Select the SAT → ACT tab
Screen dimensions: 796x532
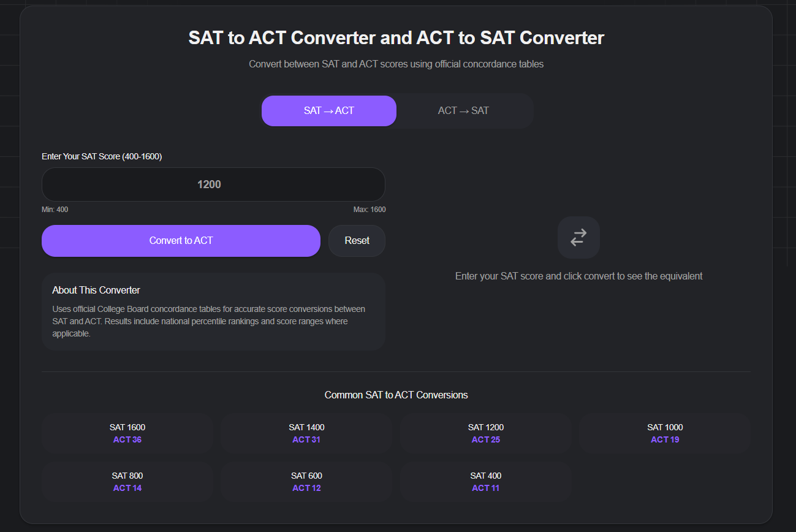click(329, 111)
